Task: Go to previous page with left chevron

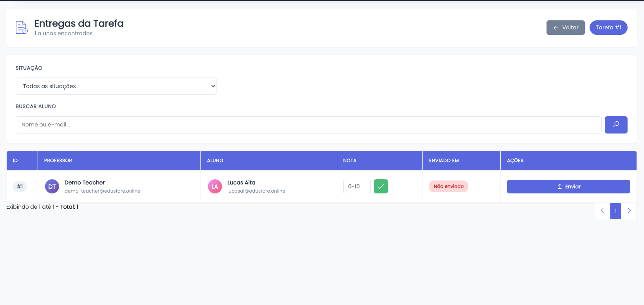Action: tap(602, 211)
